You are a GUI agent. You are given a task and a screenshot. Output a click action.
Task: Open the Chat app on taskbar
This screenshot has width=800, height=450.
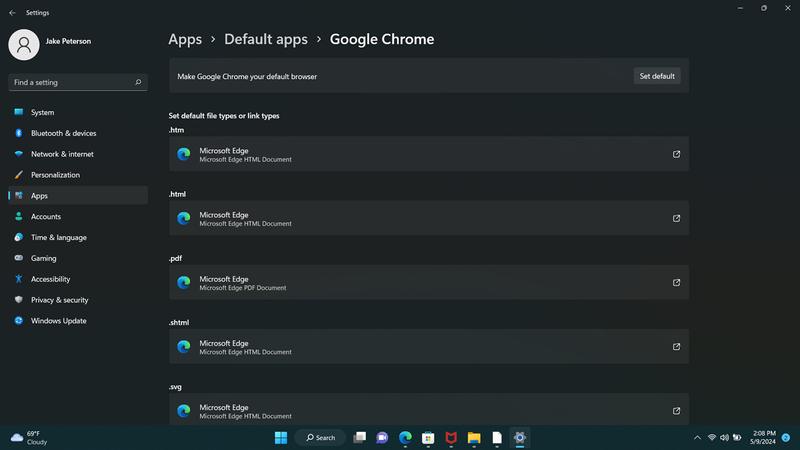(382, 438)
